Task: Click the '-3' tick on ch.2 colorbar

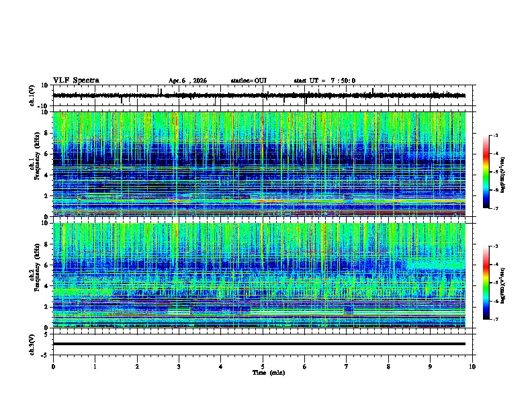Action: tap(496, 246)
